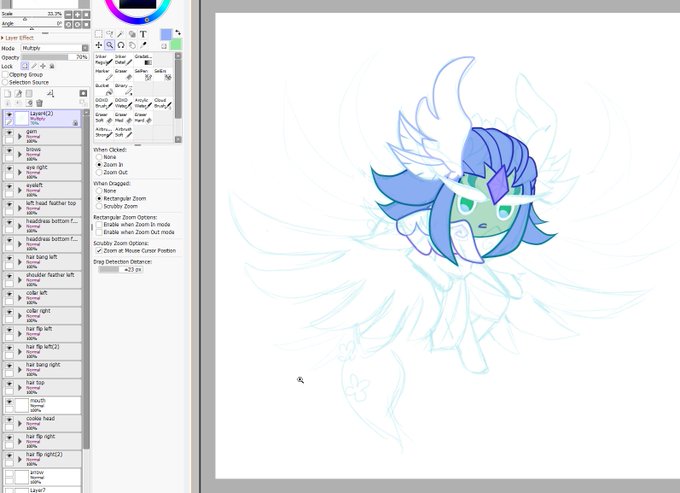Image resolution: width=680 pixels, height=493 pixels.
Task: Set When Dragged to Scrubby Zoom
Action: coord(99,206)
